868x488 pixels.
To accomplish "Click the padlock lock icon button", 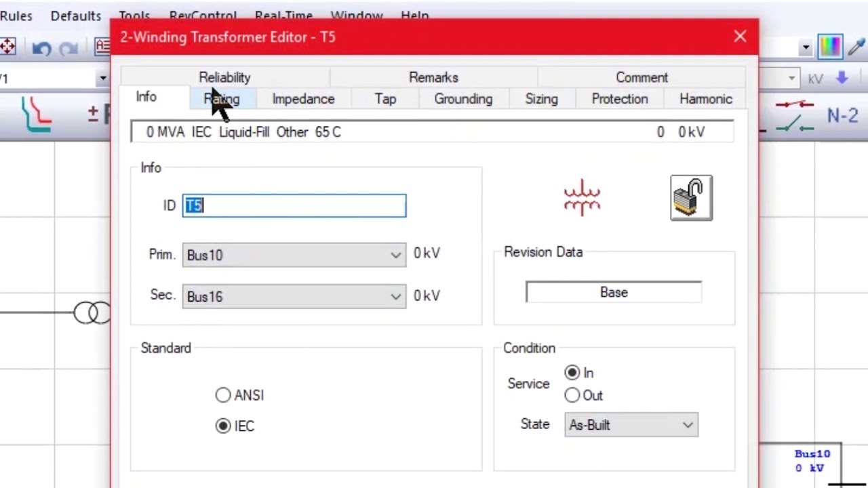I will tap(691, 198).
